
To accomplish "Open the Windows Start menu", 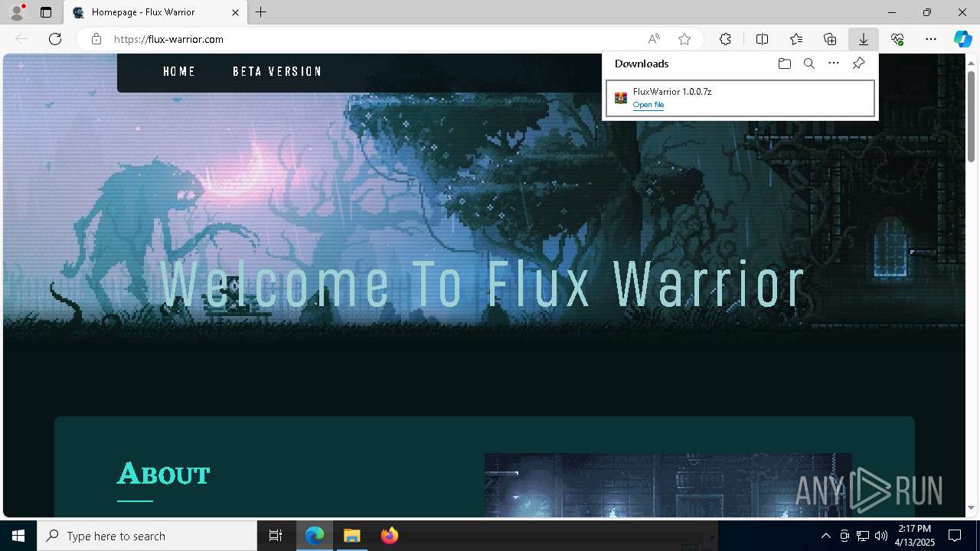I will [x=18, y=536].
